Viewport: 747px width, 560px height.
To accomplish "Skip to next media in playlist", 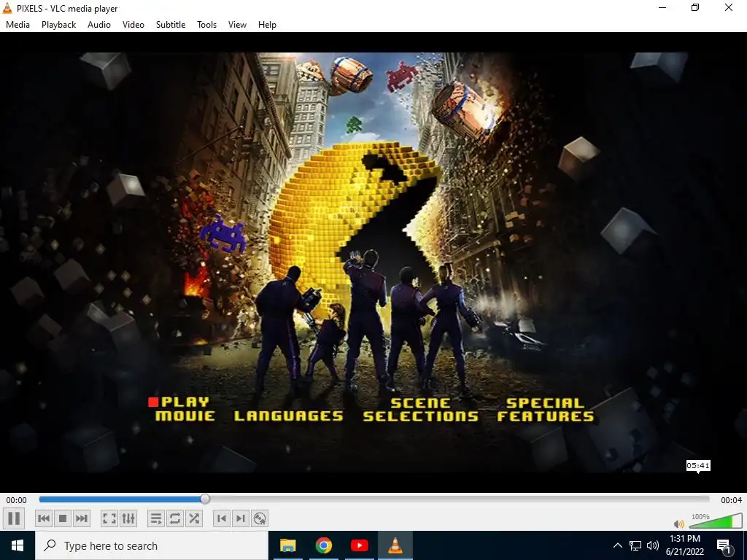I will tap(82, 518).
